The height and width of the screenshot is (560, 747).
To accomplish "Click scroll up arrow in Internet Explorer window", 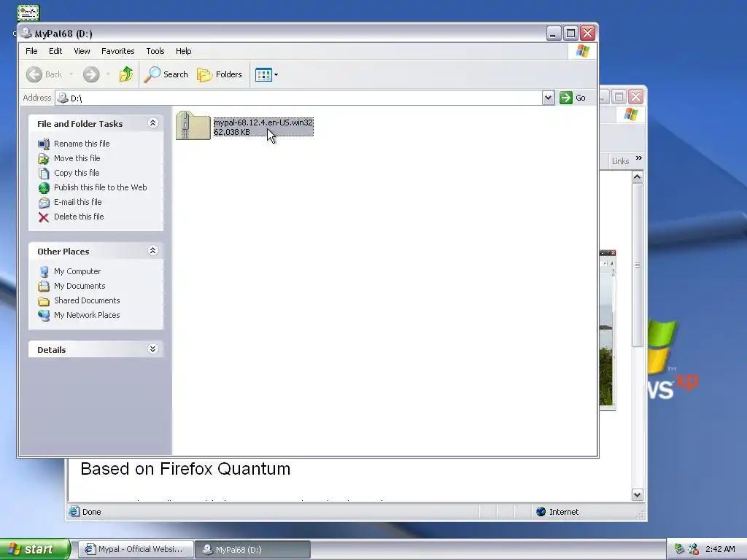I will pos(638,177).
